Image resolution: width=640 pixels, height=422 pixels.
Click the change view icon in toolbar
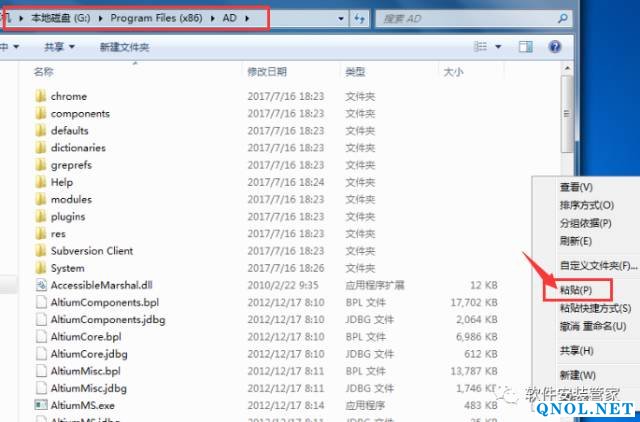click(480, 46)
